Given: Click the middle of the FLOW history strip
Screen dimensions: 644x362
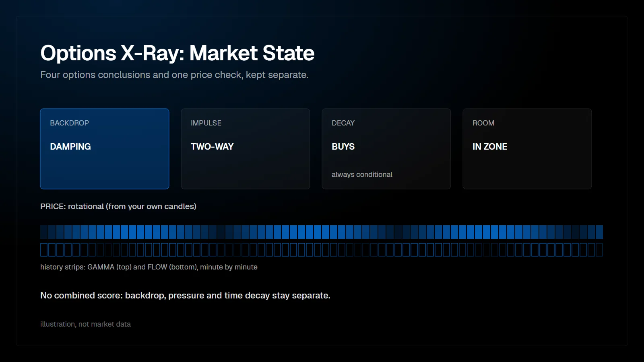Looking at the screenshot, I should point(322,250).
